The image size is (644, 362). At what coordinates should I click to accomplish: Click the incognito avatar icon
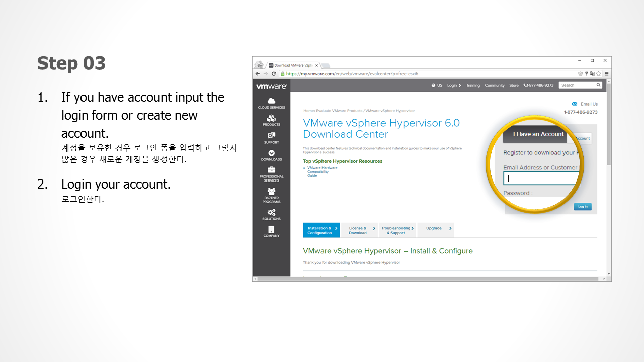(259, 64)
